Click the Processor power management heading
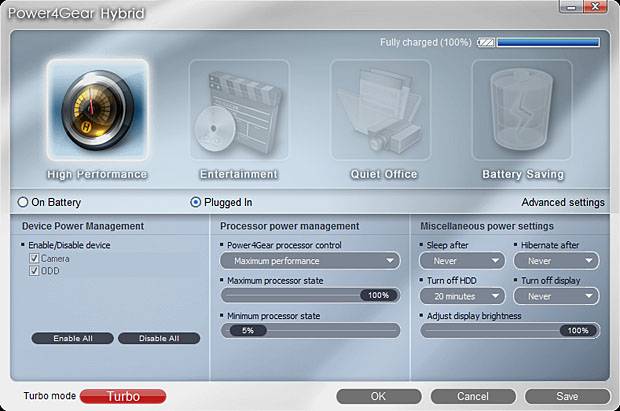This screenshot has width=620, height=411. pyautogui.click(x=289, y=226)
